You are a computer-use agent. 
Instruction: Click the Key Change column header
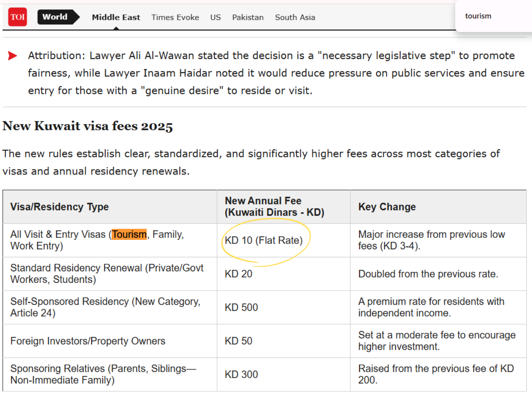point(386,207)
